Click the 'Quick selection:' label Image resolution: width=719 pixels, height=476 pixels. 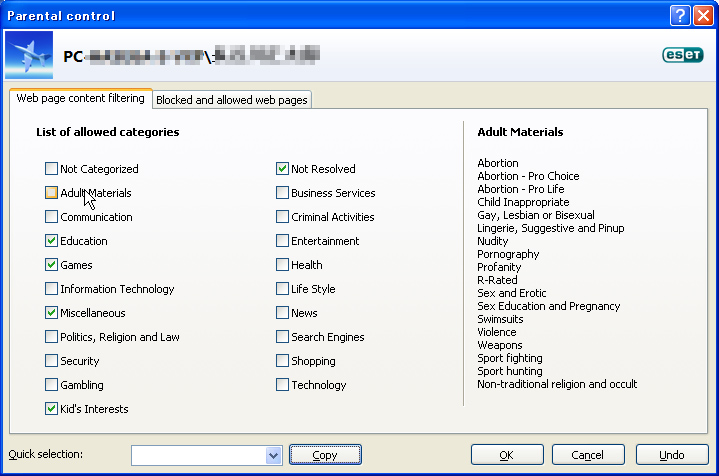46,454
